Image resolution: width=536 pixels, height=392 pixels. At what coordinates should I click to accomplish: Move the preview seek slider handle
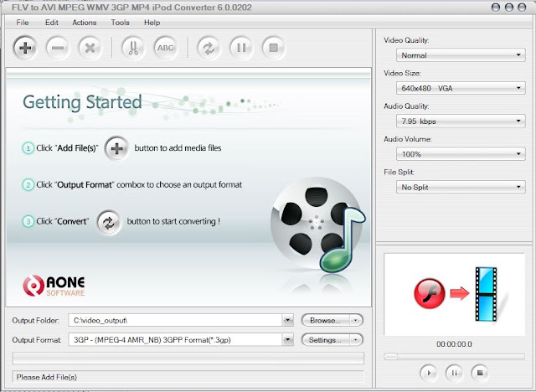pos(390,357)
